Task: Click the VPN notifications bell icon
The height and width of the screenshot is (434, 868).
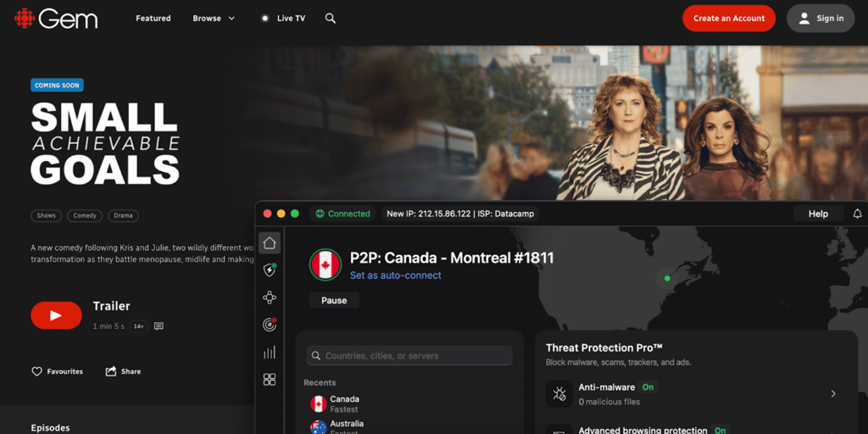Action: click(x=858, y=214)
